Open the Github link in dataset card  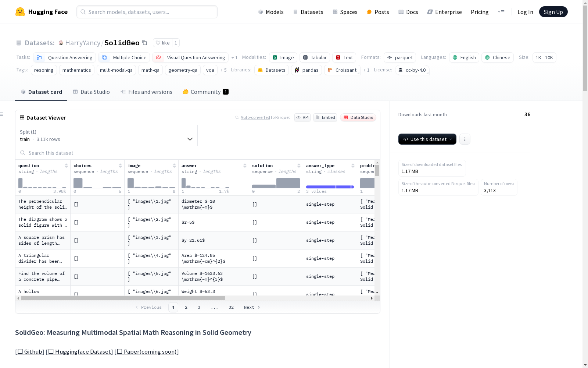click(x=30, y=351)
